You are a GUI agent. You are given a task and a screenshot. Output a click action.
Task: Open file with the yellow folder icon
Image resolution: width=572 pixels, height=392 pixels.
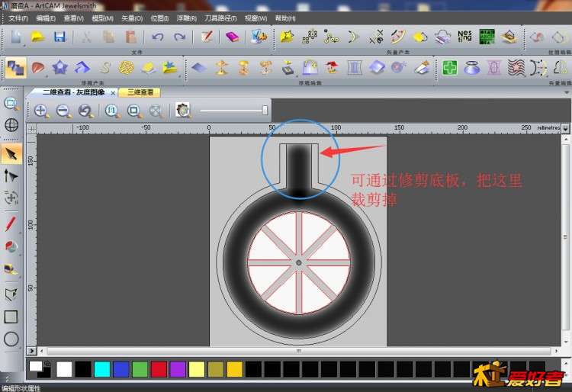click(37, 37)
